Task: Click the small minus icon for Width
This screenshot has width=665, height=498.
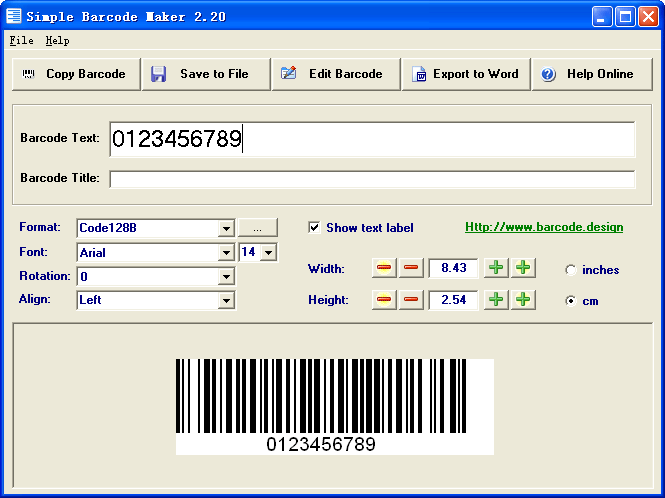Action: click(411, 268)
